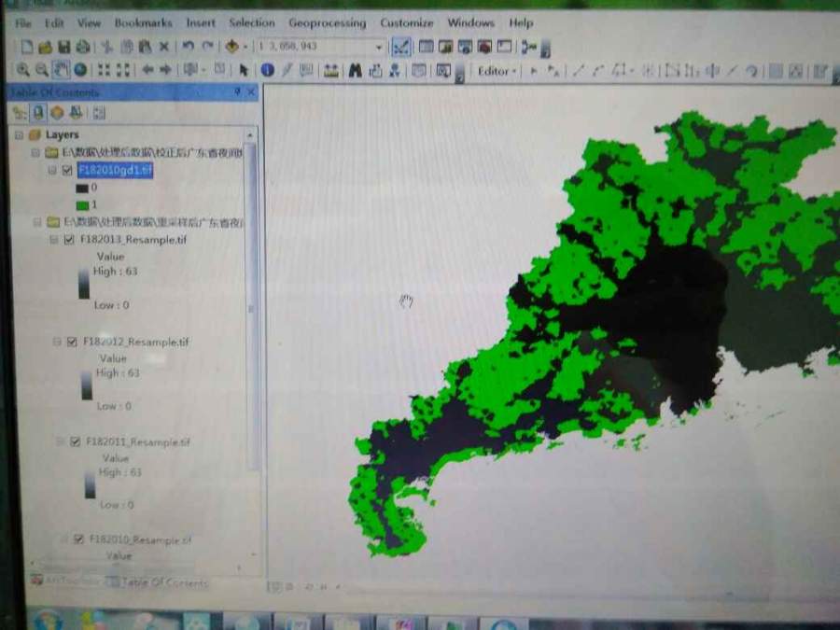The image size is (840, 630).
Task: Click List By Selection icon
Action: pos(77,113)
